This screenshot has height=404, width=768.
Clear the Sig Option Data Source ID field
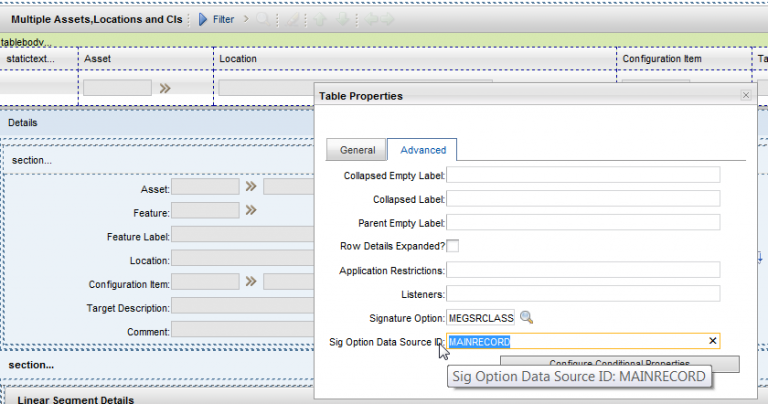[x=713, y=342]
